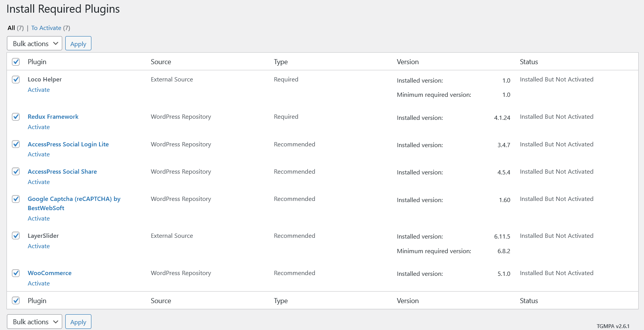
Task: Uncheck AccessPress Social Login Lite checkbox
Action: point(16,144)
